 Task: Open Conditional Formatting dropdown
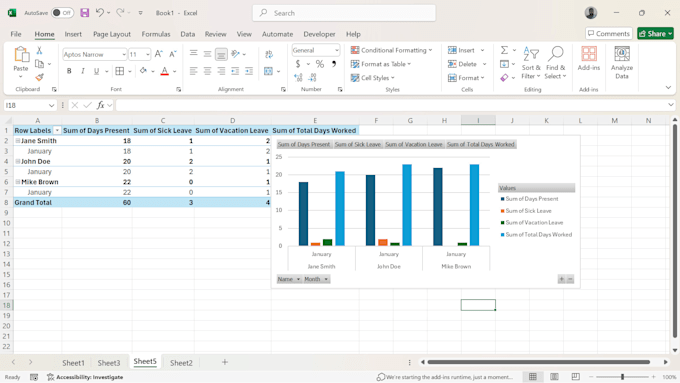[392, 50]
